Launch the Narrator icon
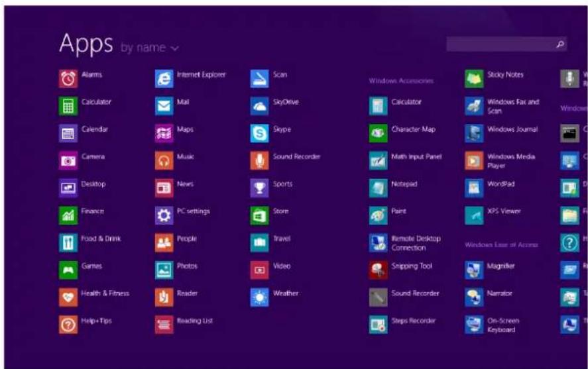The height and width of the screenshot is (369, 588). click(x=474, y=297)
